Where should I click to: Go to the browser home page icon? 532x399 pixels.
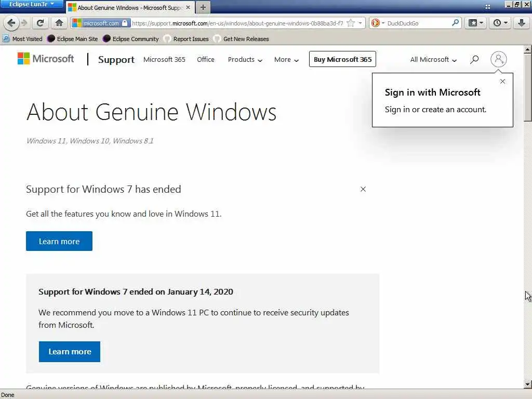click(59, 23)
